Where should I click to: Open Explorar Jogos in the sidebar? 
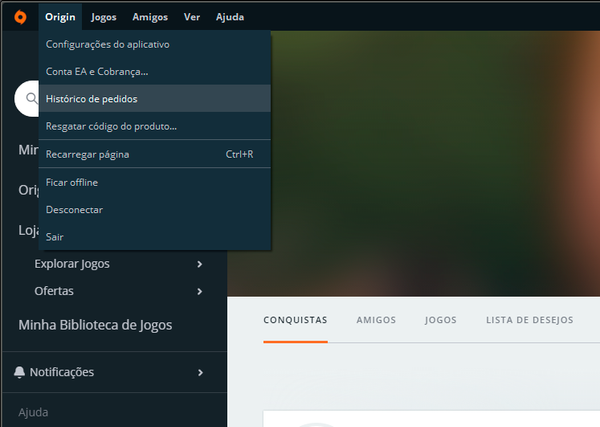[72, 264]
